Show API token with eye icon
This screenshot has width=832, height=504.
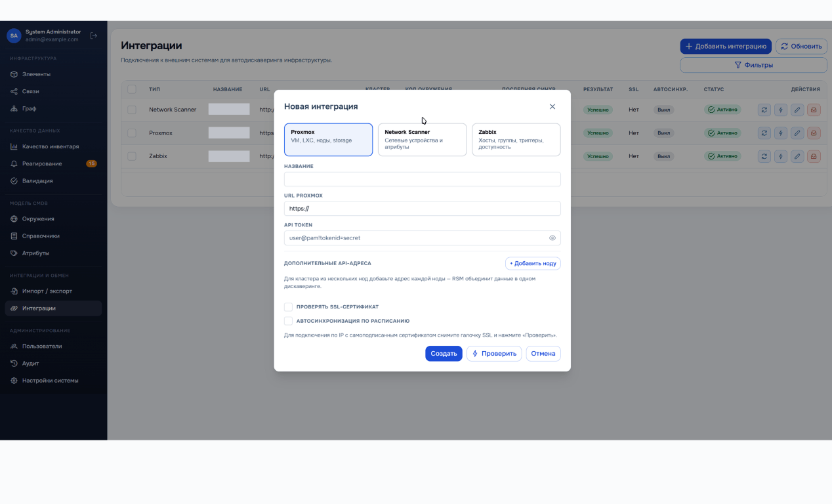pos(552,238)
